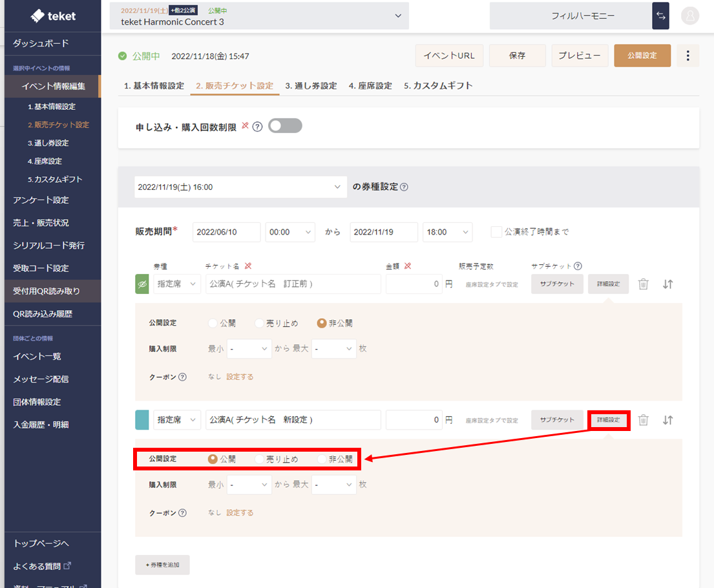Click help icon next to の券種設定
This screenshot has width=714, height=588.
click(404, 187)
